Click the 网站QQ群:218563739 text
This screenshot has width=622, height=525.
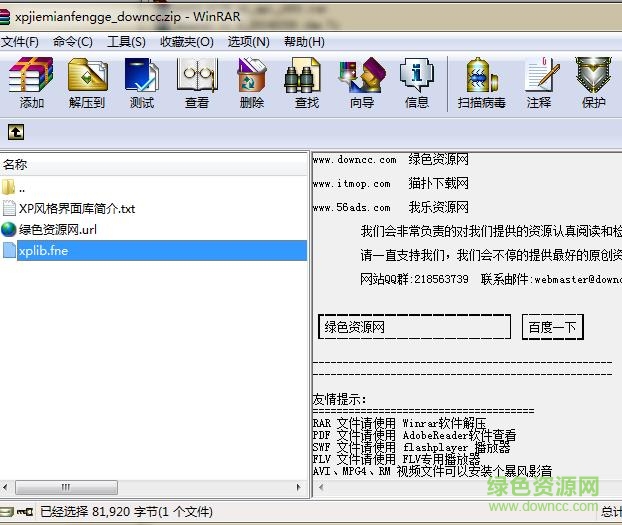point(414,279)
